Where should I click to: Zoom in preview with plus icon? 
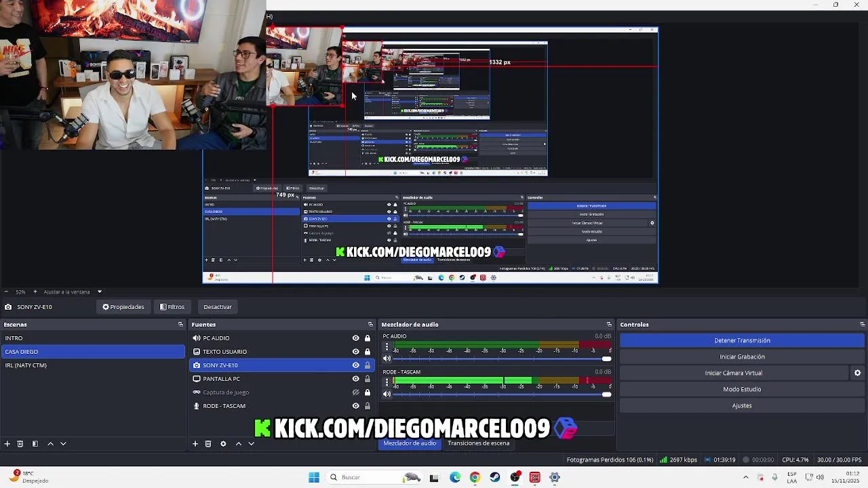35,291
